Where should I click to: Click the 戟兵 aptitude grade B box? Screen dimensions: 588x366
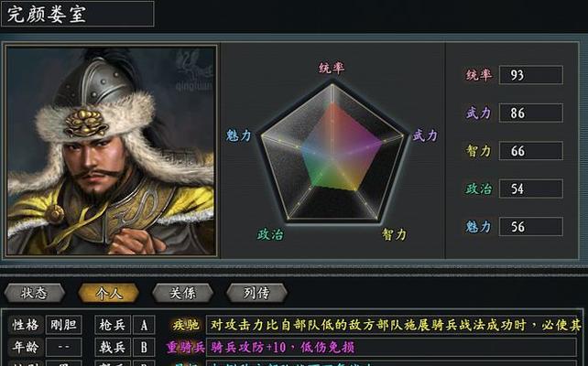point(144,348)
